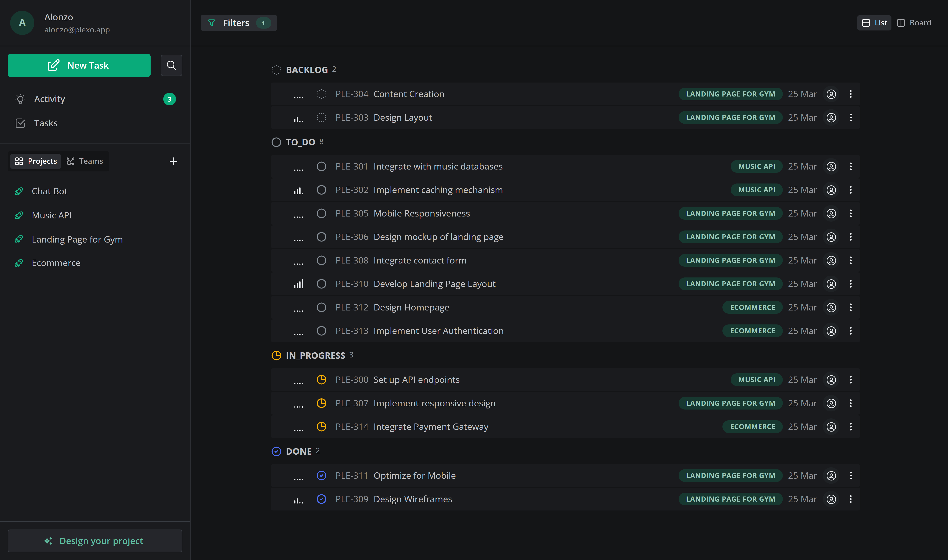The width and height of the screenshot is (948, 560).
Task: Toggle status circle of PLE-312 Design Homepage
Action: click(x=321, y=307)
